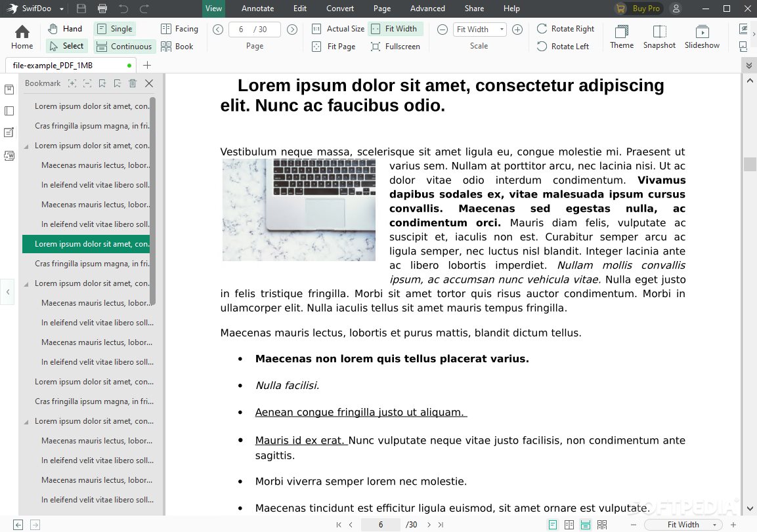Viewport: 757px width, 532px height.
Task: Select the file-example_PDF_1MB document tab
Action: [71, 65]
